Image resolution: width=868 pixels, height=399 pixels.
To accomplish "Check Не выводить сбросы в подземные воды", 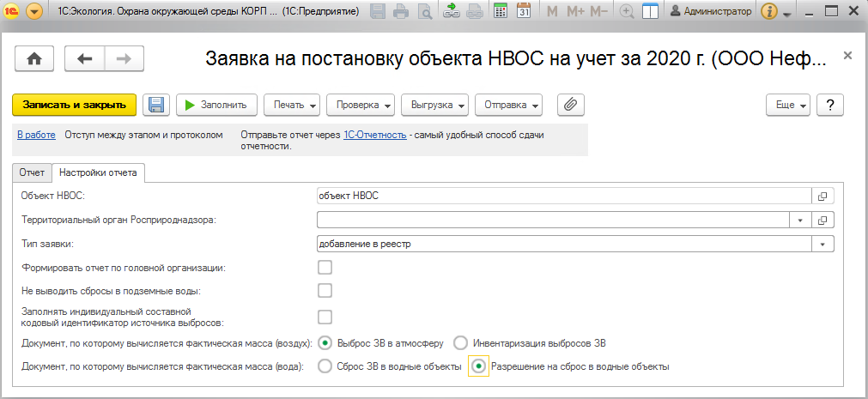I will point(325,291).
